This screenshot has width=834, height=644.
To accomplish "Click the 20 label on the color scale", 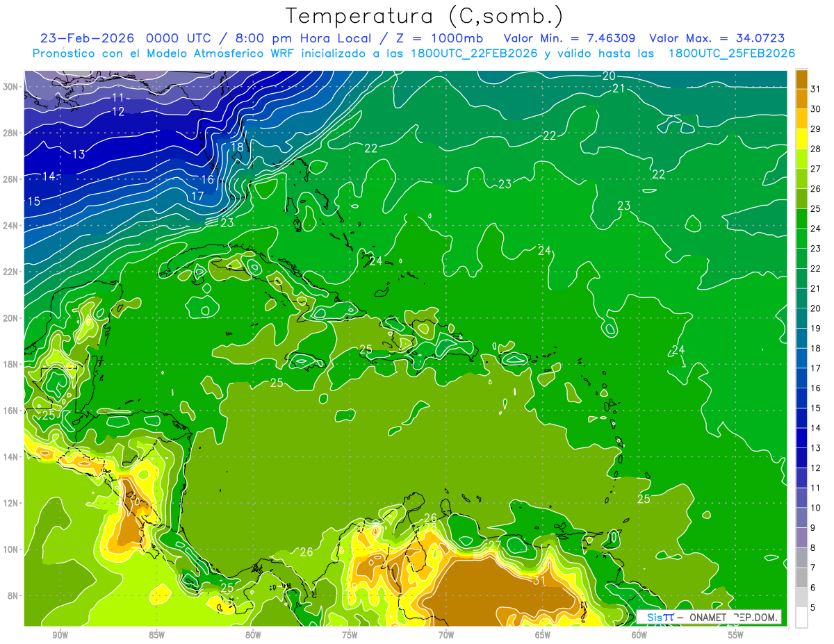I will click(x=815, y=308).
